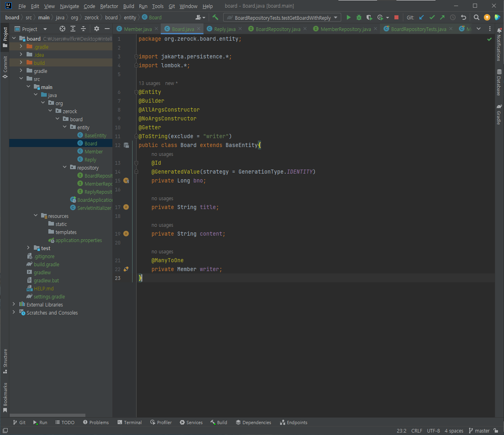Click the gutter icon next to writer field
504x435 pixels.
tap(126, 269)
